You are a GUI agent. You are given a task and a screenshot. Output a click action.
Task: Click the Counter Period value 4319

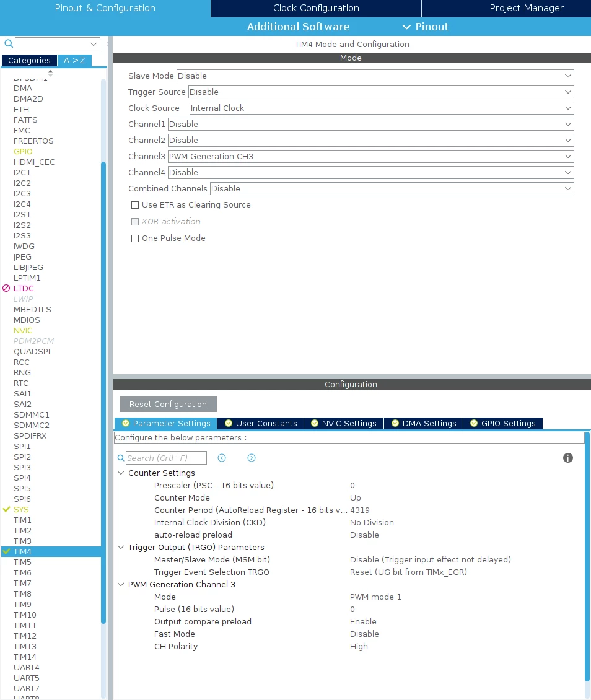click(360, 510)
